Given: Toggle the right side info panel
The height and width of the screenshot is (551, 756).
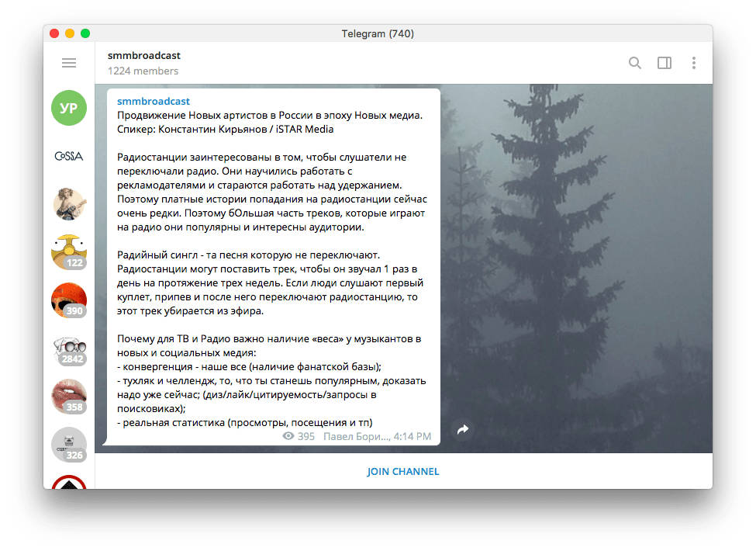Looking at the screenshot, I should (665, 63).
